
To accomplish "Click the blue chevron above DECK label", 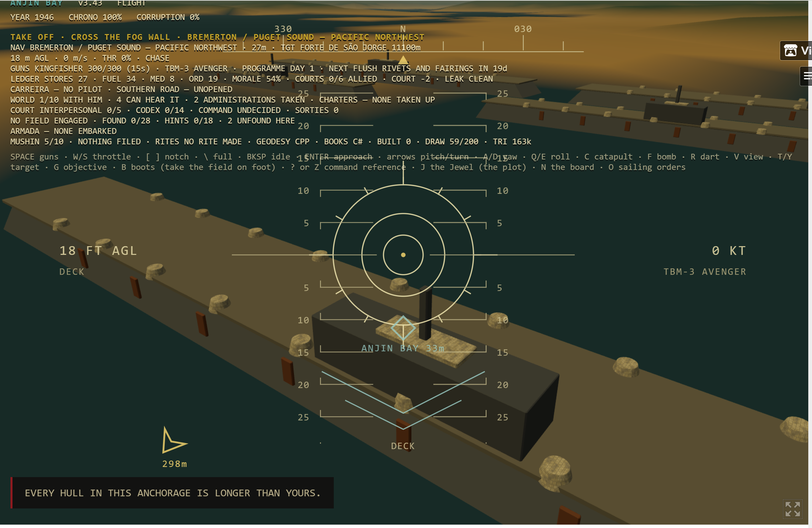I will coord(403,400).
